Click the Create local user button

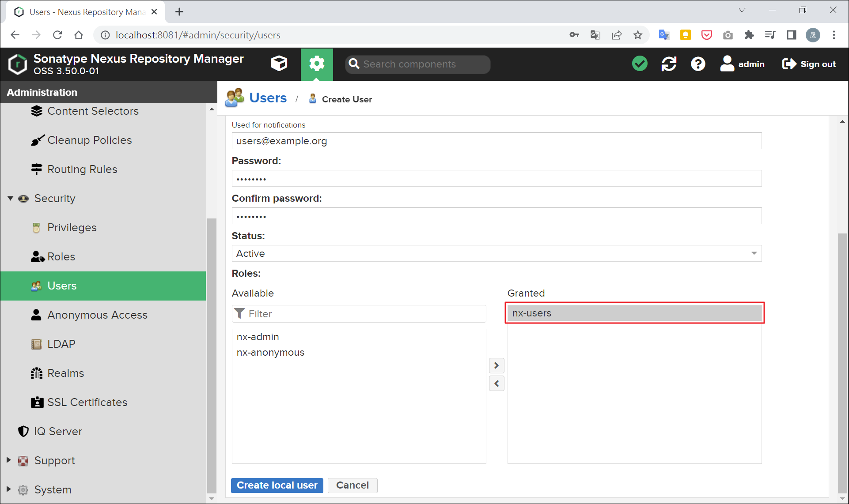coord(277,485)
